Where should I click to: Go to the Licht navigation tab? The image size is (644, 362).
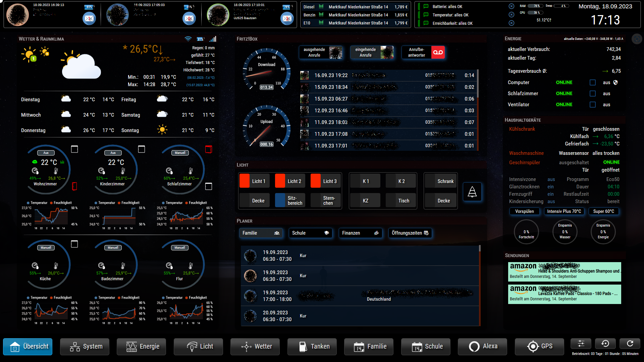tap(198, 346)
